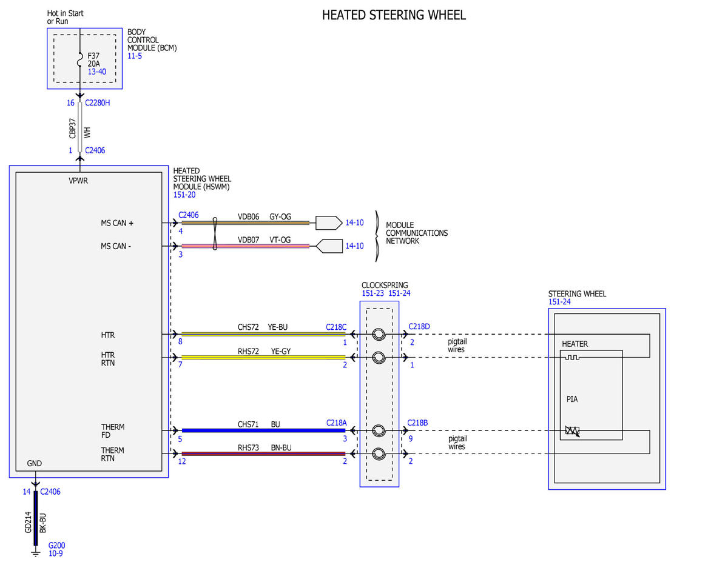Viewport: 728px width, 562px height.
Task: Click the C218C connector label
Action: click(x=336, y=327)
